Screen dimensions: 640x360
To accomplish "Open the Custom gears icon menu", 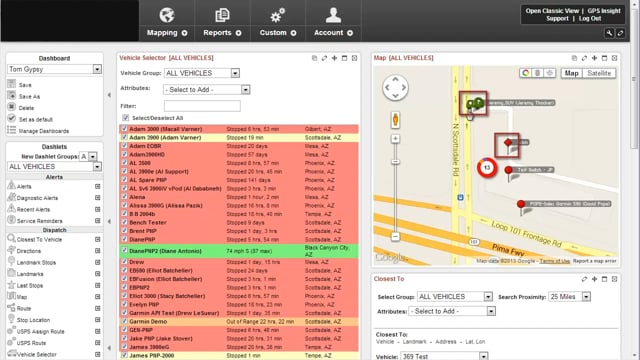I will pos(278,16).
